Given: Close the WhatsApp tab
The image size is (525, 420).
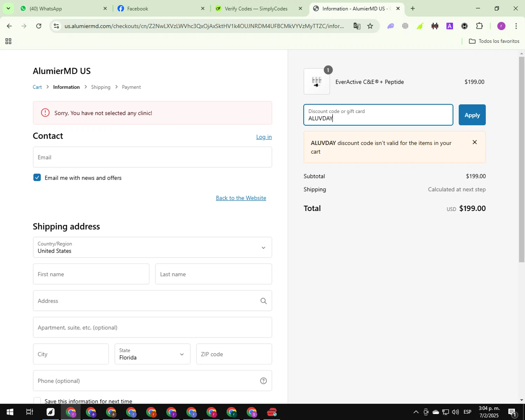Looking at the screenshot, I should click(105, 8).
